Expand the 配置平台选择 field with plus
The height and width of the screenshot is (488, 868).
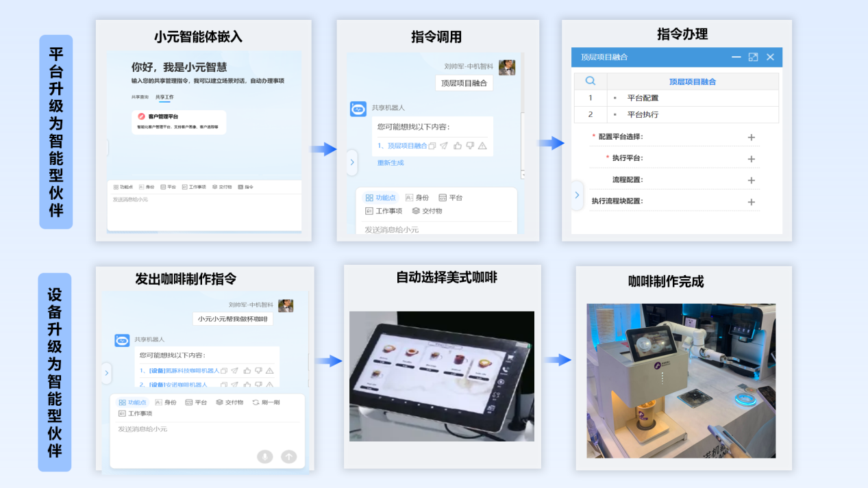[751, 138]
